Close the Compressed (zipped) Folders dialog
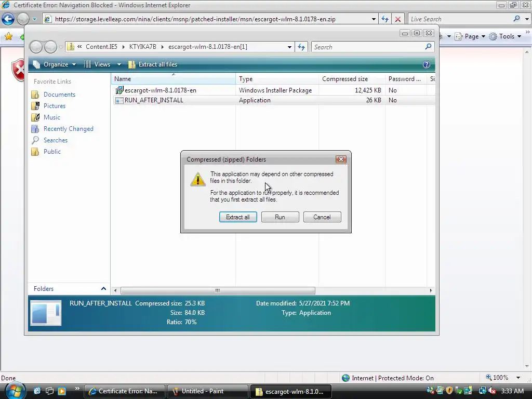 point(341,159)
